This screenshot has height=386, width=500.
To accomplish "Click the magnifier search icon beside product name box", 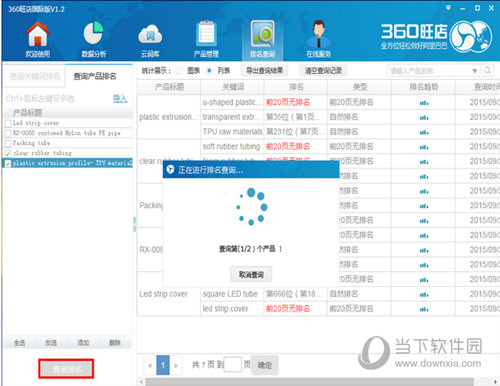I will [x=487, y=70].
